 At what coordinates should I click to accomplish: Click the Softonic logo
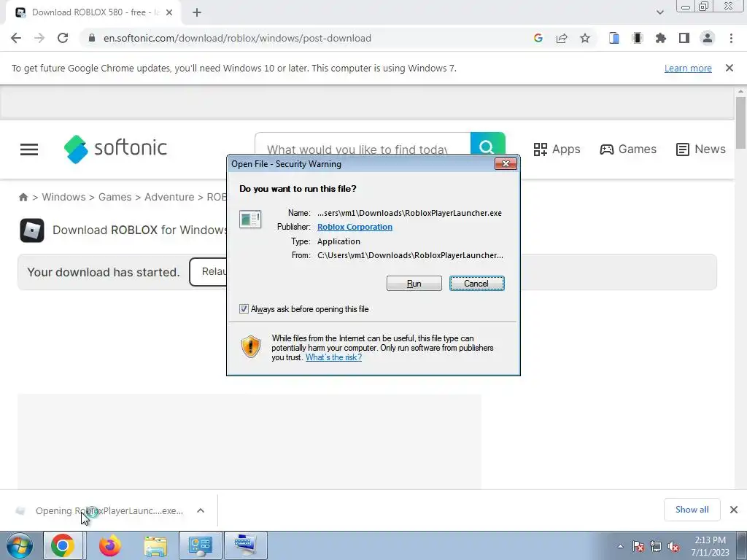point(115,149)
